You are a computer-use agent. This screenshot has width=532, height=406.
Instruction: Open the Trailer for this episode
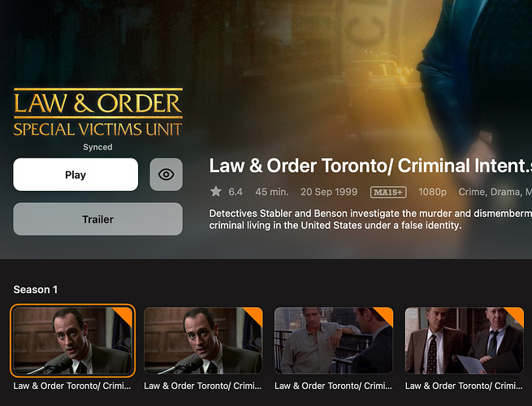97,219
